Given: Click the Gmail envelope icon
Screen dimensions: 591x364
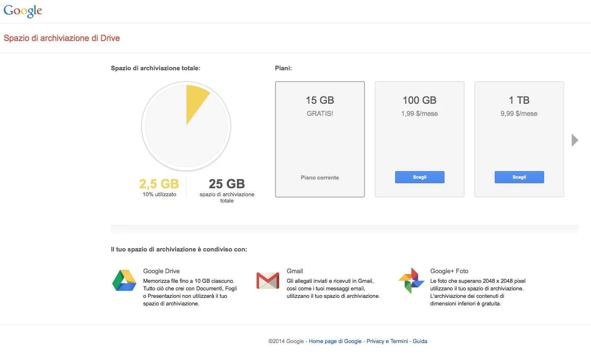Looking at the screenshot, I should click(268, 280).
